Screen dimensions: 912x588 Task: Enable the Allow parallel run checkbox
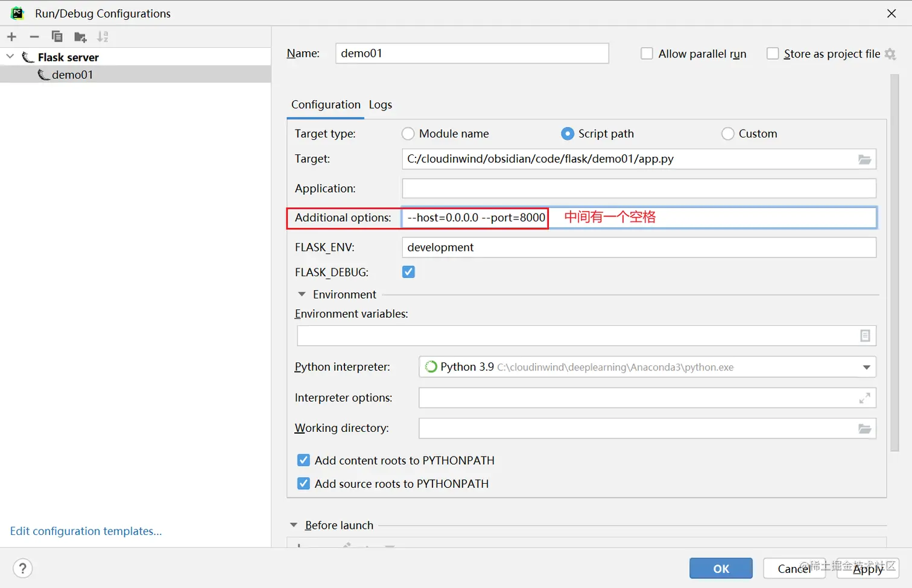[x=647, y=54]
